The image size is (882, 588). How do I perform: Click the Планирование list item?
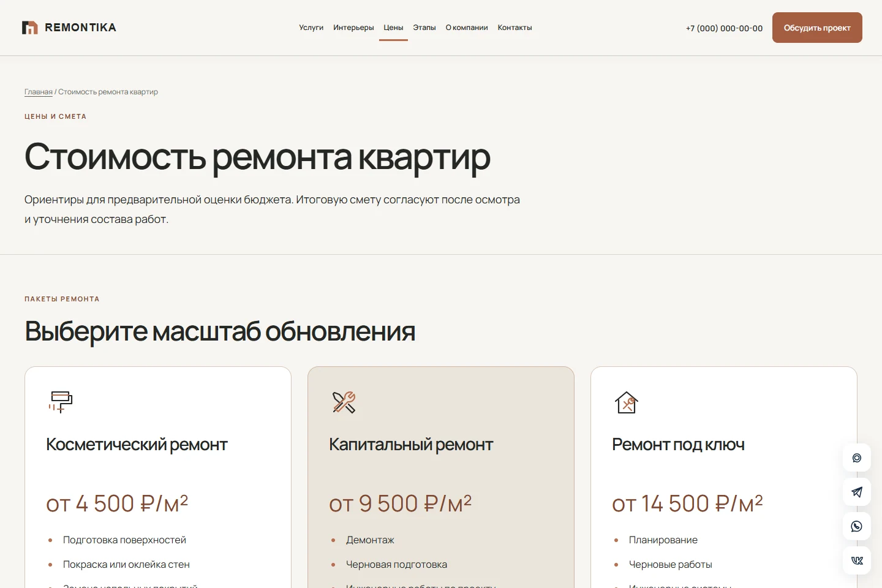coord(663,540)
